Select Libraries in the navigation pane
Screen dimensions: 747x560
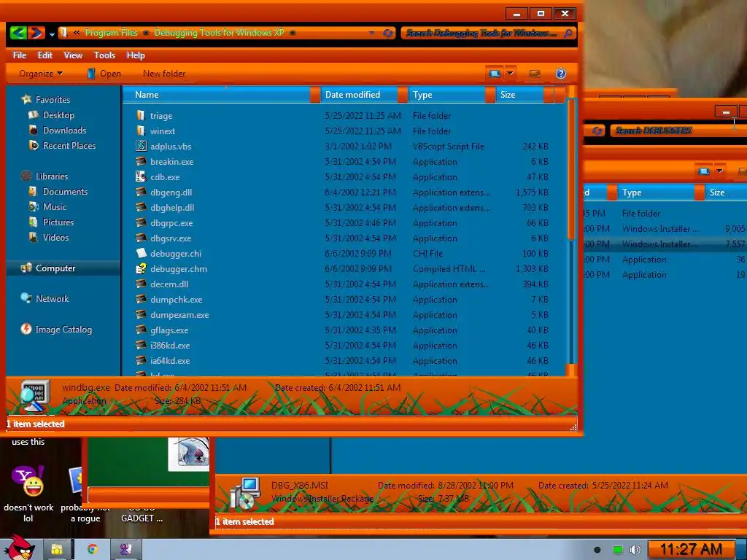click(52, 176)
